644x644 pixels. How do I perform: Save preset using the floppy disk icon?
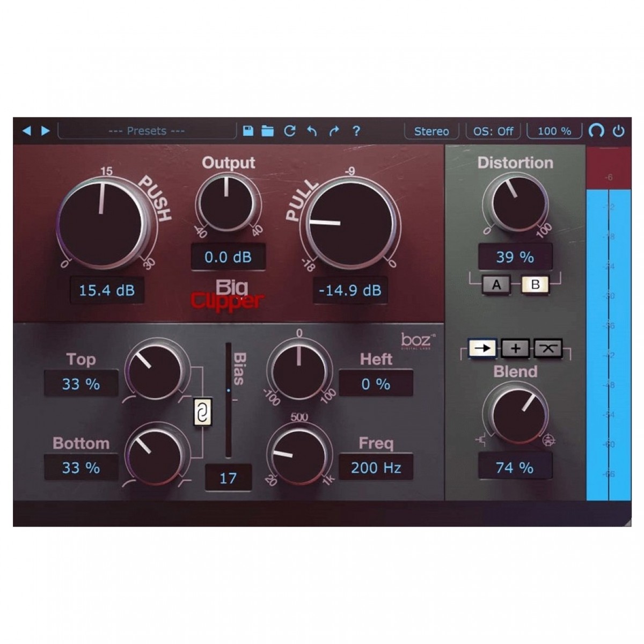(x=248, y=131)
